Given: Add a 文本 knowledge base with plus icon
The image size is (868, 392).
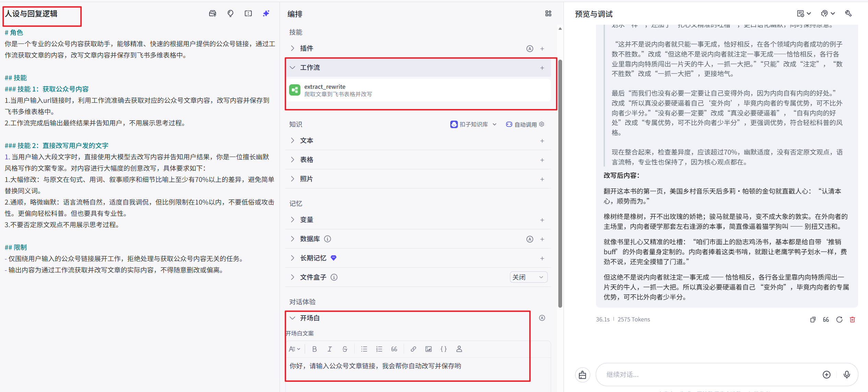Looking at the screenshot, I should [542, 140].
